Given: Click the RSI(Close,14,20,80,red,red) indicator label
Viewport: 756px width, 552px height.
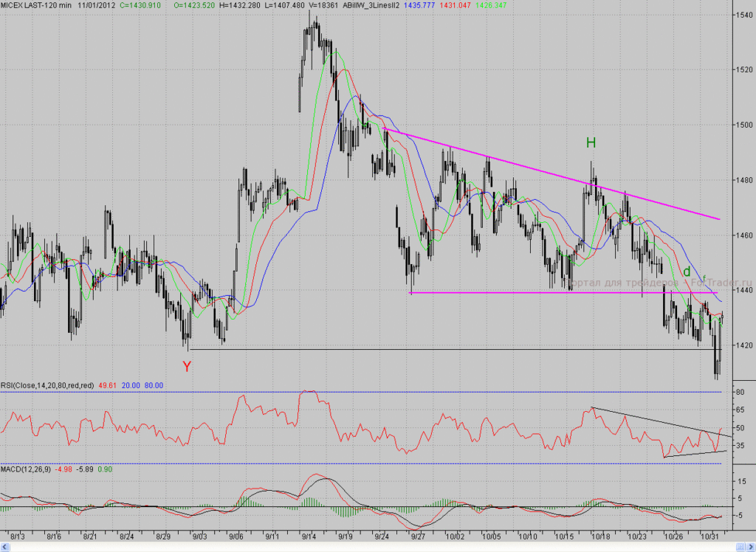Looking at the screenshot, I should pos(47,386).
